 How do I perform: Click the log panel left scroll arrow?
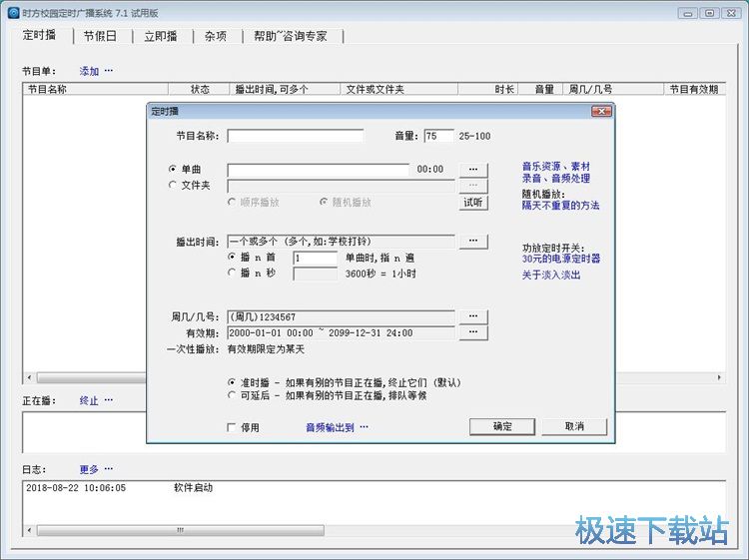click(29, 530)
